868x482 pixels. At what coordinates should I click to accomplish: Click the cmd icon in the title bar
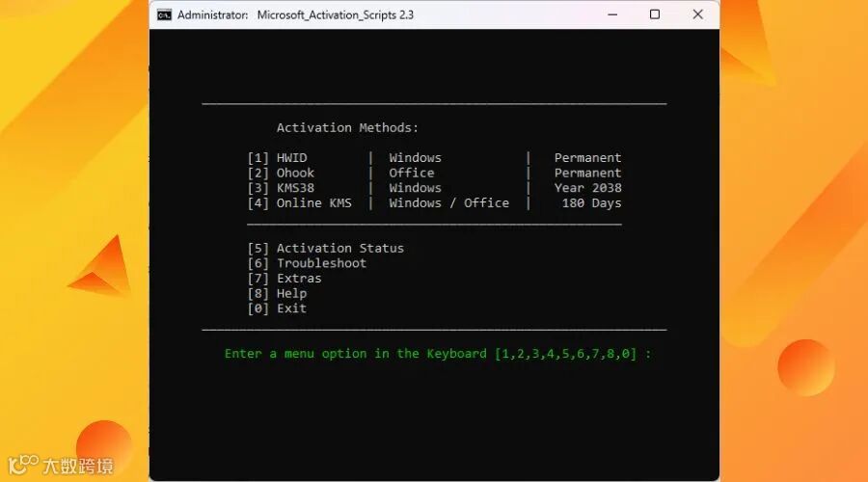coord(164,14)
